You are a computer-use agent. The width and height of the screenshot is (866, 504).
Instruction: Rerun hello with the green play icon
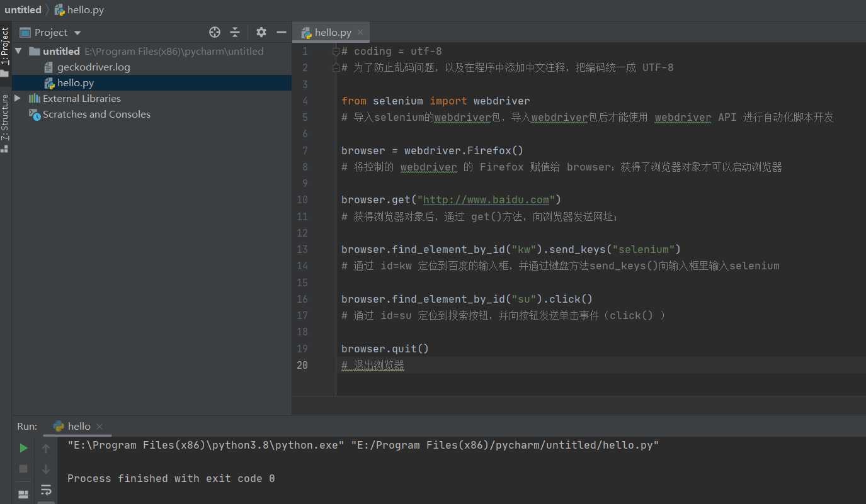(x=23, y=448)
